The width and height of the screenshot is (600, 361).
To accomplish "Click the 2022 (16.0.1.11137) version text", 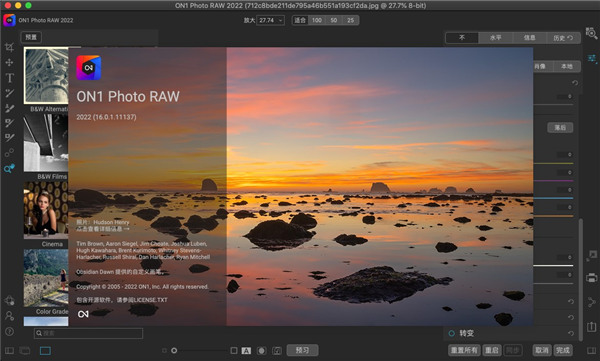I will point(106,117).
